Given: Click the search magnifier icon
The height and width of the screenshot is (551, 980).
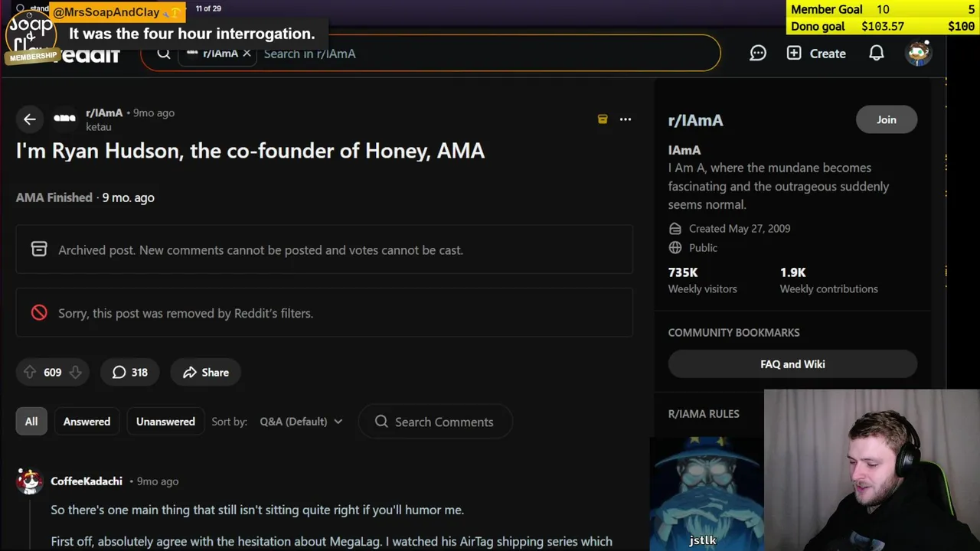Looking at the screenshot, I should pos(164,54).
